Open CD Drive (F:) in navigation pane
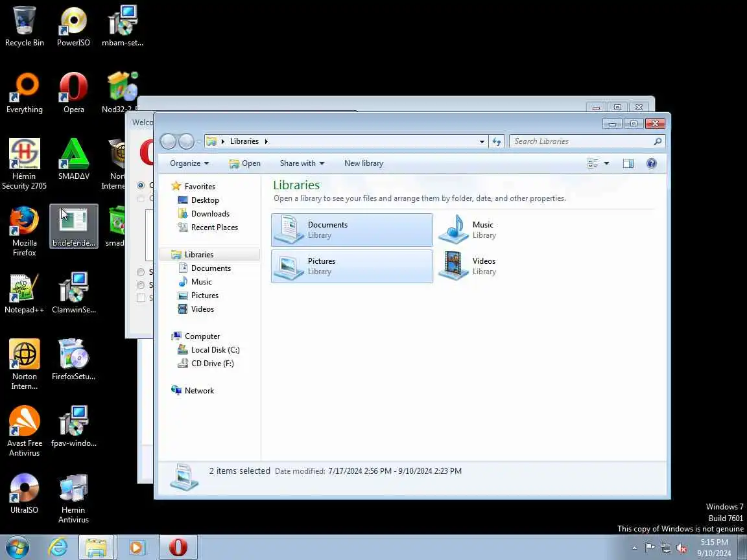Viewport: 747px width, 560px height. coord(212,364)
